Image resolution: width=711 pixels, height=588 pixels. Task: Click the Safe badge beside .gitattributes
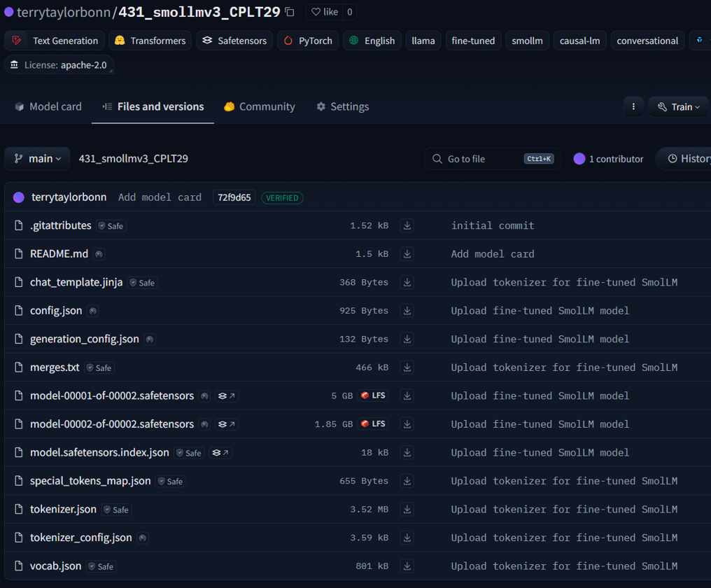pyautogui.click(x=111, y=226)
